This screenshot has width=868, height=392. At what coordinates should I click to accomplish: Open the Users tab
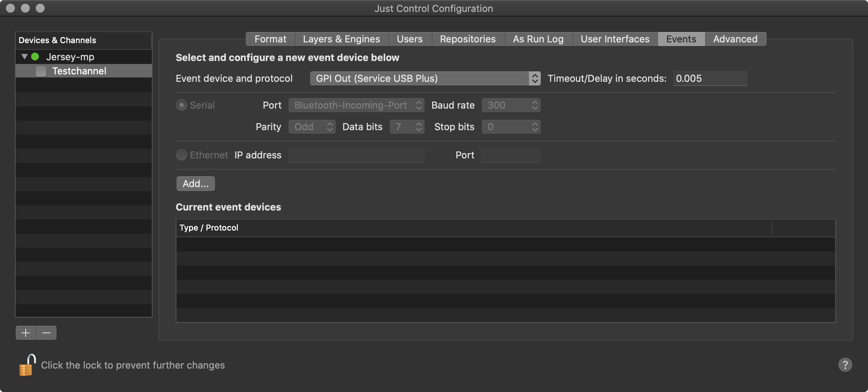click(x=410, y=39)
